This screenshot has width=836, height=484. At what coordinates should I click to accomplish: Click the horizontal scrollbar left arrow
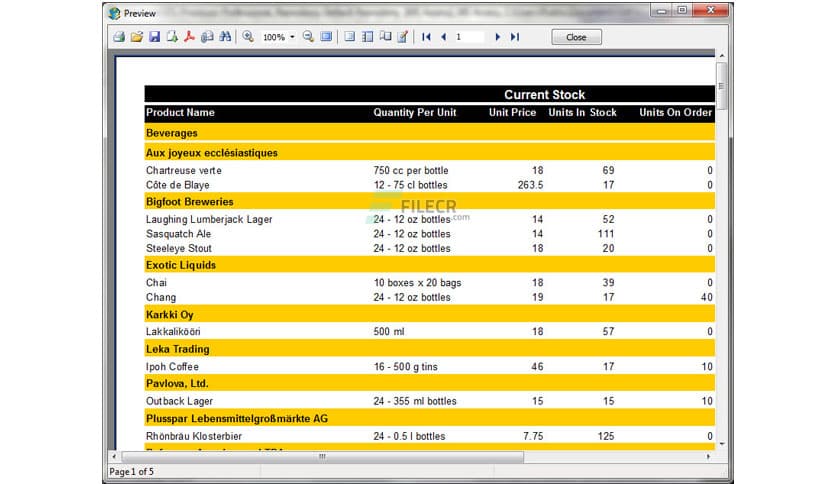click(x=114, y=456)
